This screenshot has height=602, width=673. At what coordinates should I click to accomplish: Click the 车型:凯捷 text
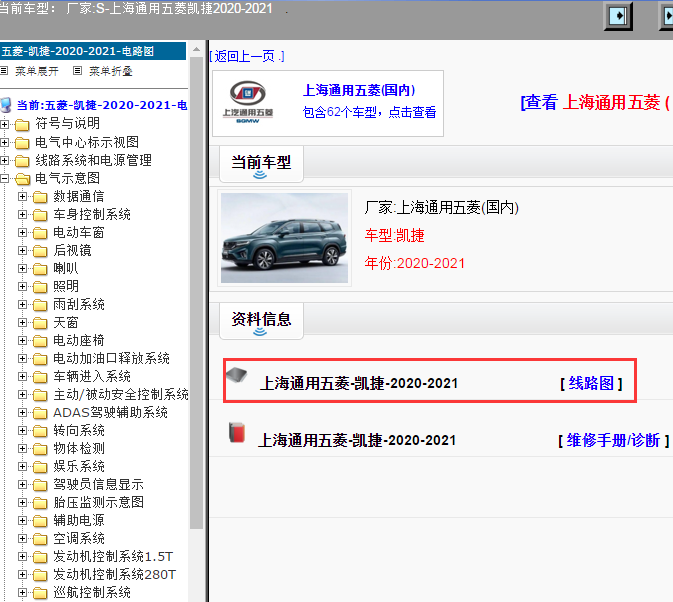394,236
